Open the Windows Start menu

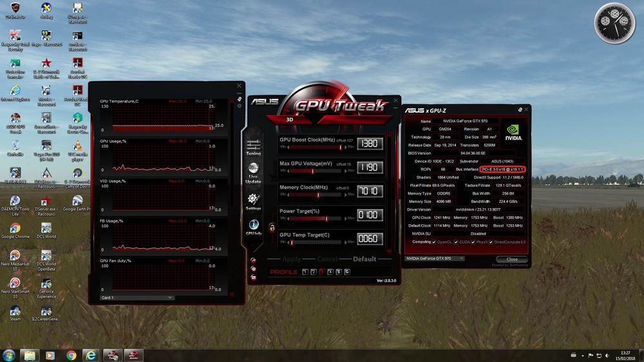click(8, 355)
